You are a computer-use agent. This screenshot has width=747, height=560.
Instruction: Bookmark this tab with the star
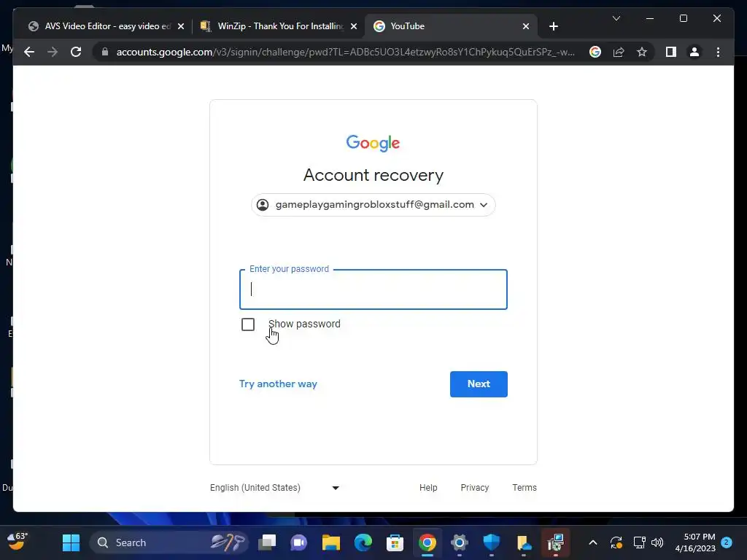point(642,52)
